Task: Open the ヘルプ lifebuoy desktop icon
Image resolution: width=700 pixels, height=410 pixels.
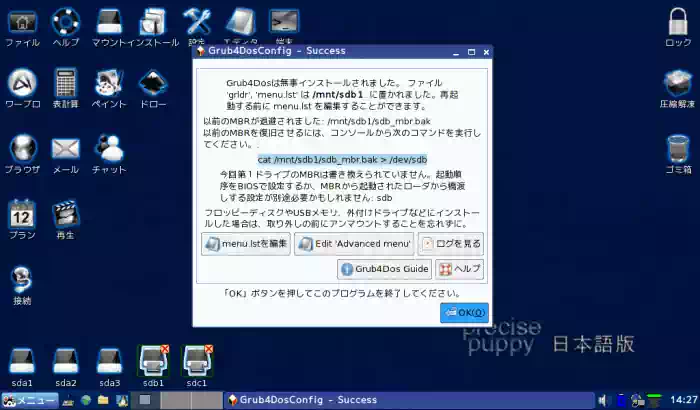Action: point(66,22)
